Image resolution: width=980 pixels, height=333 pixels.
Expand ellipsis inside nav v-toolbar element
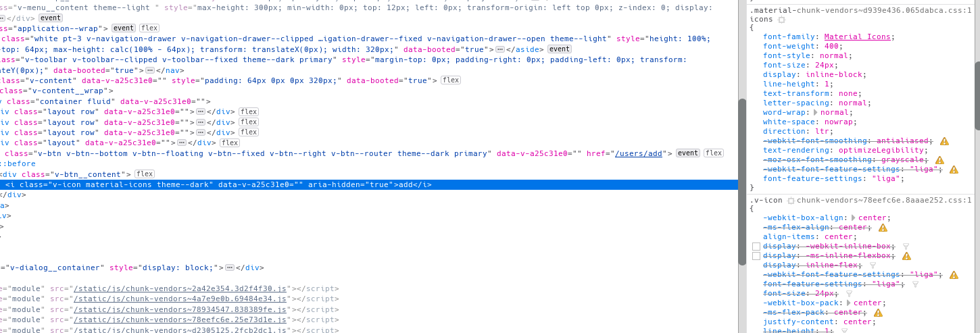point(150,70)
